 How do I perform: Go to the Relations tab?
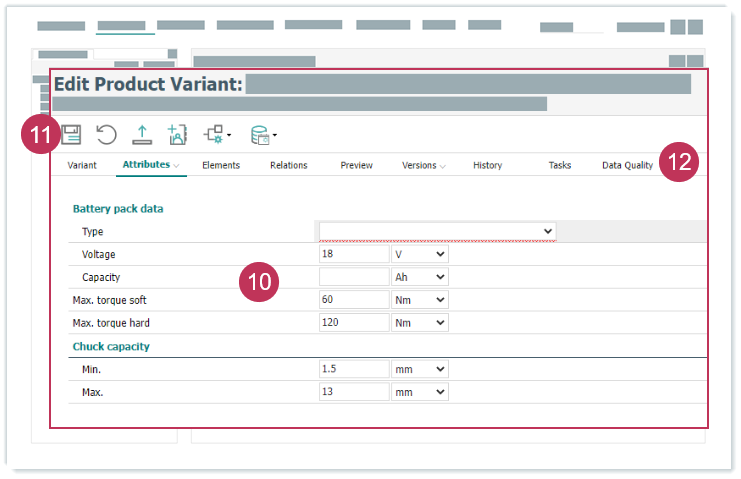pyautogui.click(x=289, y=165)
